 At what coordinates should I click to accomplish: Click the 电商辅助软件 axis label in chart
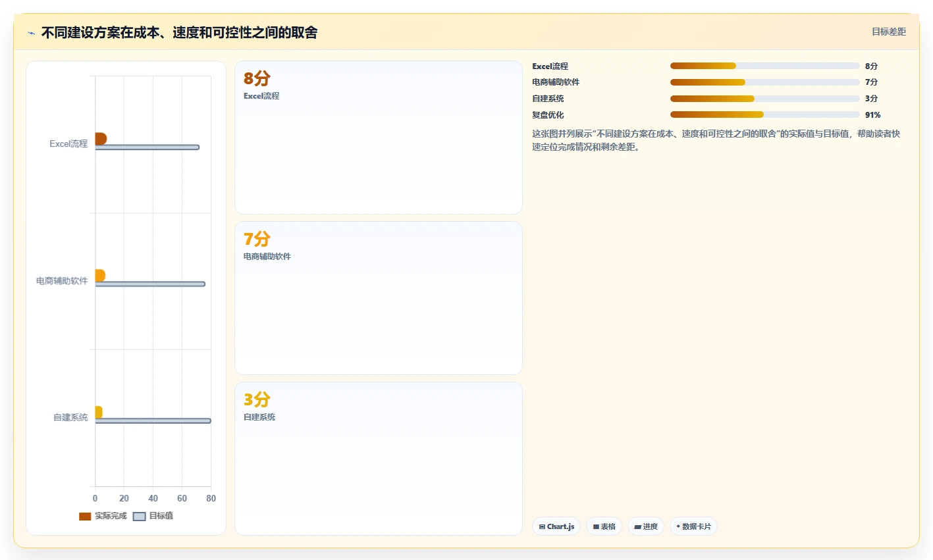tap(62, 281)
